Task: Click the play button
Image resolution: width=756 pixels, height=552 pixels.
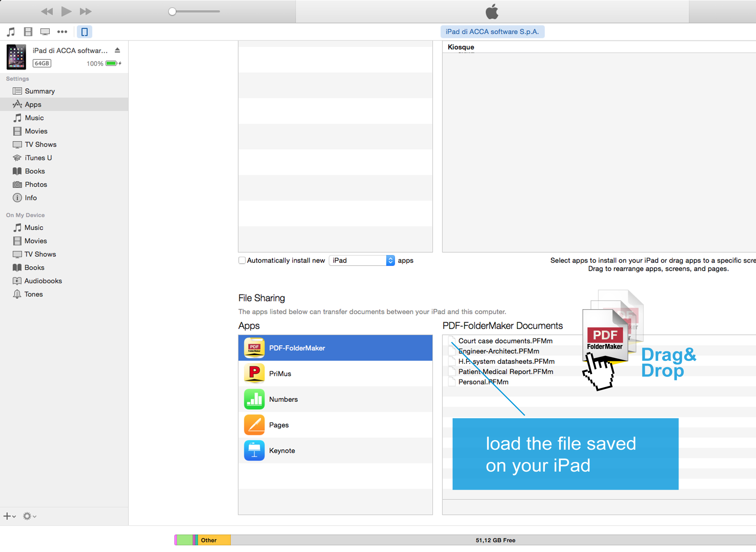Action: 66,11
